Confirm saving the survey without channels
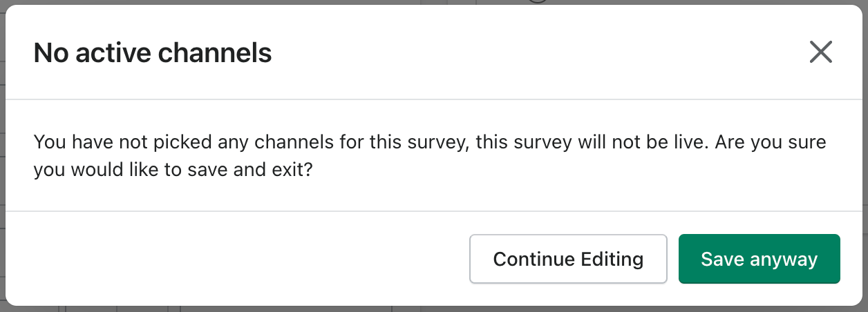 (x=759, y=259)
